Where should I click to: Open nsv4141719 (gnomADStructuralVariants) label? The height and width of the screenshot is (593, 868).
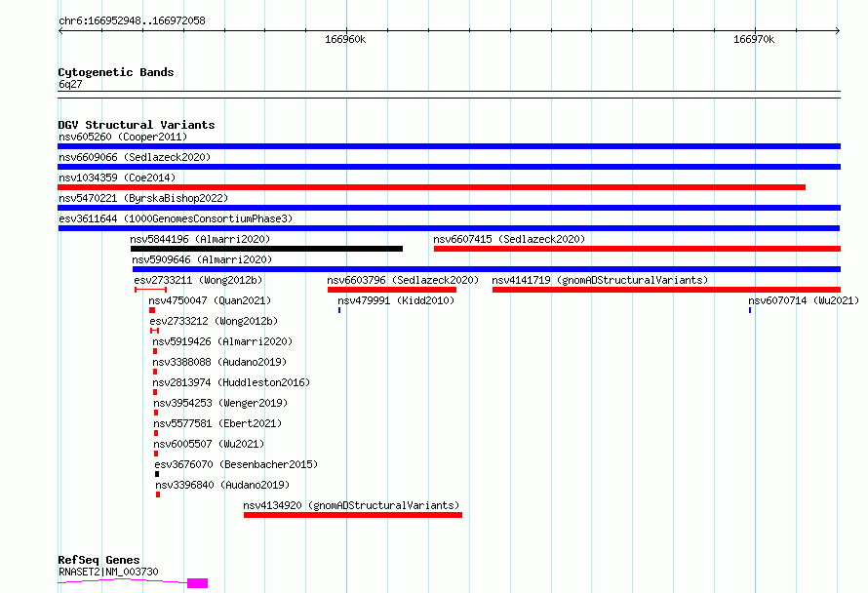pos(600,280)
